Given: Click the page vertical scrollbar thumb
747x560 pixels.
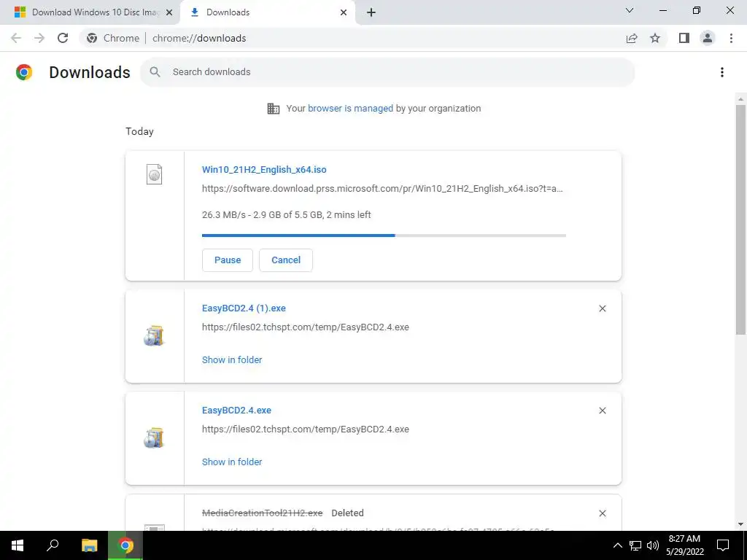Looking at the screenshot, I should tap(741, 219).
